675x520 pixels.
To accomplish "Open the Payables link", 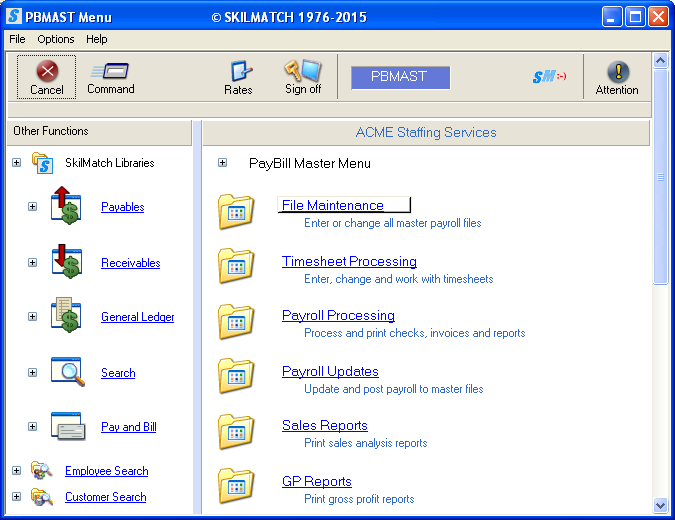I will 123,207.
